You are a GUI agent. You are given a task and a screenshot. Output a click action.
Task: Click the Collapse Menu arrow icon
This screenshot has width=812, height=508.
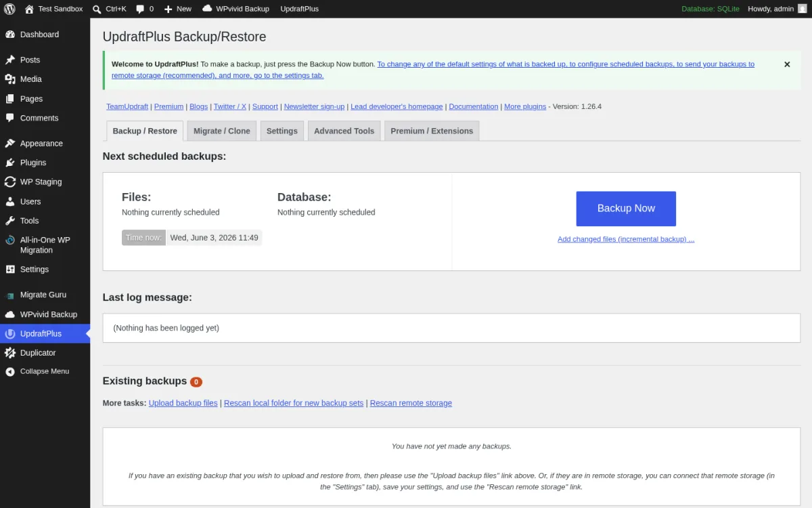pos(10,372)
